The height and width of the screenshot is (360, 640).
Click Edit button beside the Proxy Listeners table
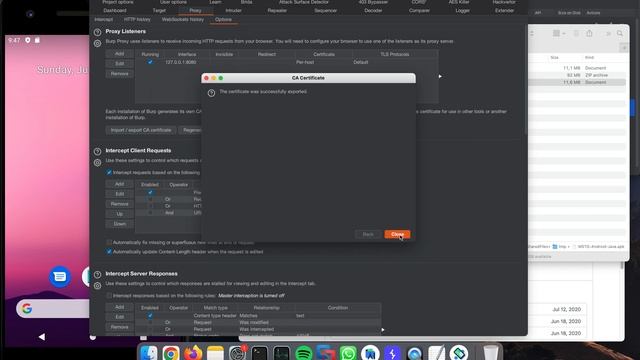(119, 64)
